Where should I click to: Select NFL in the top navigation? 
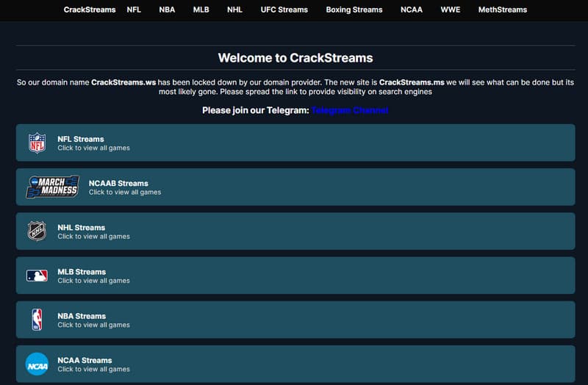[134, 10]
